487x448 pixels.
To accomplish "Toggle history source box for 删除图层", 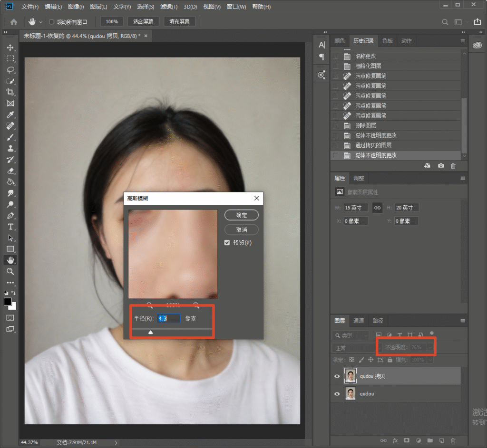I will [x=335, y=125].
